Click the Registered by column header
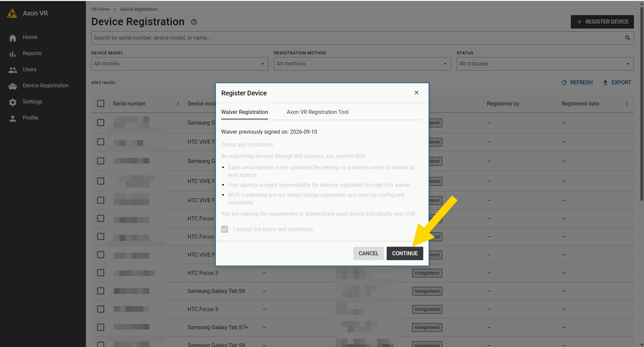644x347 pixels. coord(503,104)
